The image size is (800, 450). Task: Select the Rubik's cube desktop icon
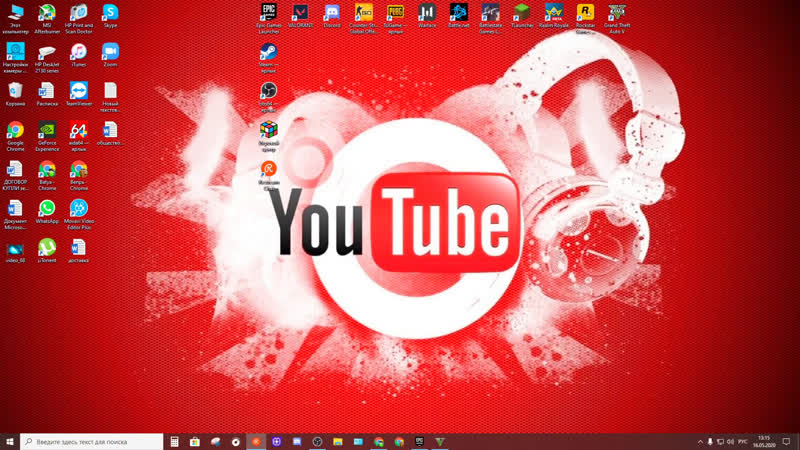click(x=269, y=136)
